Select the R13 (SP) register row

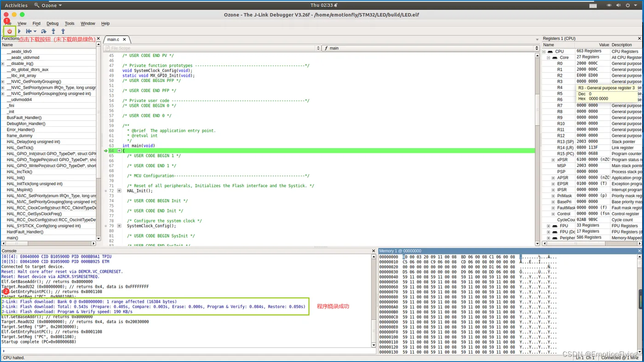click(x=592, y=142)
